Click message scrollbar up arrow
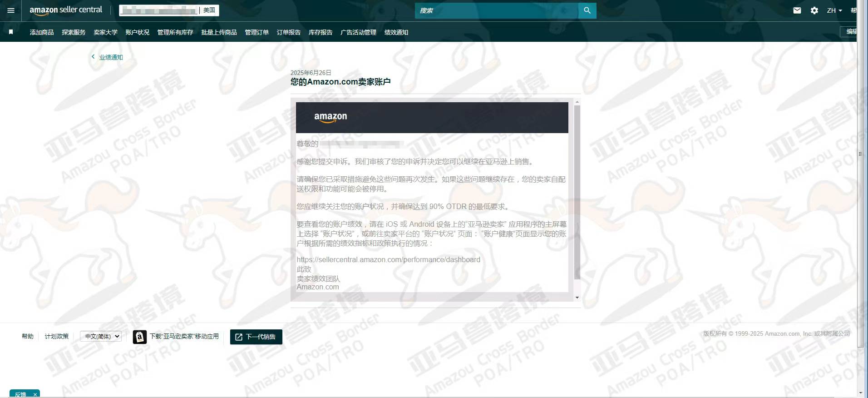Viewport: 868px width, 398px height. coord(577,102)
